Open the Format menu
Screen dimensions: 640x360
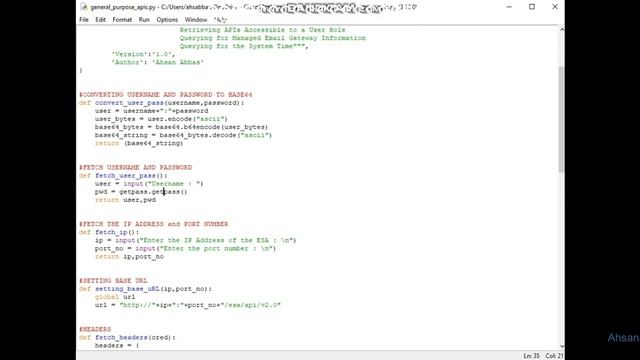coord(122,20)
